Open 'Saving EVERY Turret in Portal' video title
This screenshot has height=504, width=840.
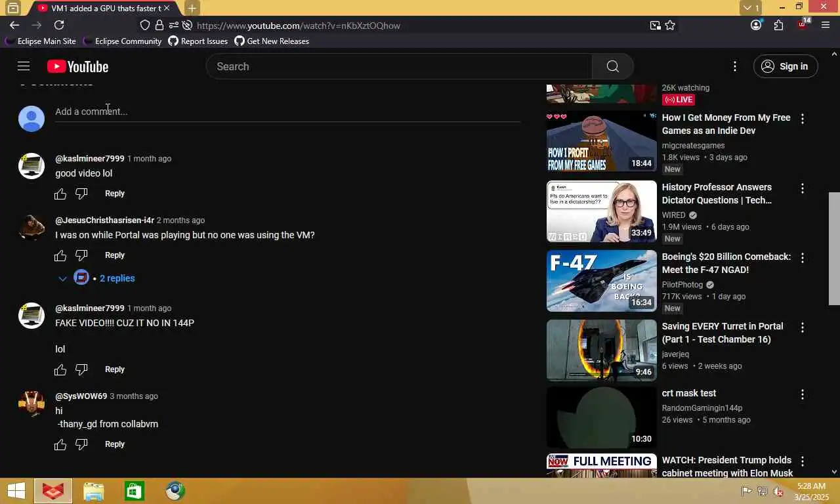[723, 333]
